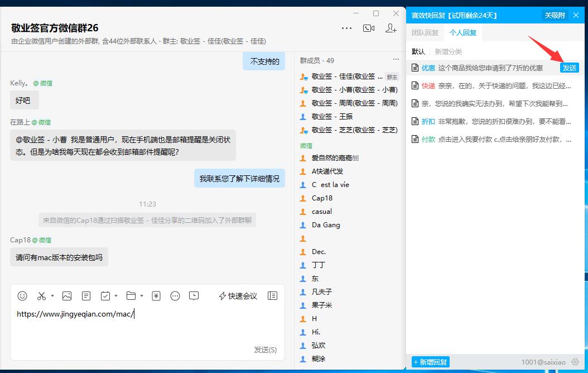Expand the screenshot tool dropdown arrow
Viewport: 588px width, 373px height.
click(52, 296)
